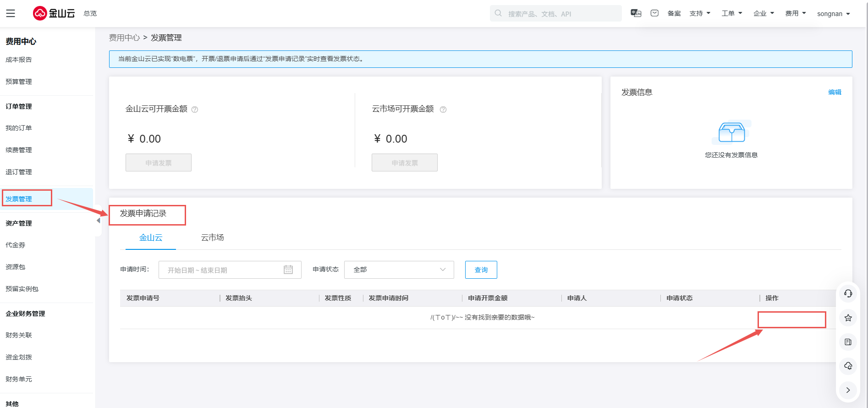Click the Kingsoft Cloud logo

tap(54, 13)
